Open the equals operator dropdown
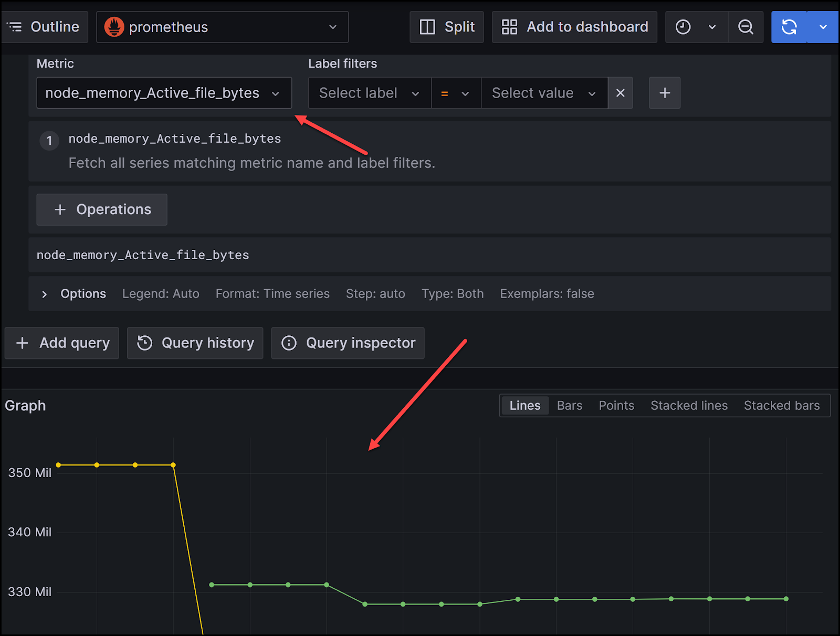The image size is (840, 636). click(456, 93)
